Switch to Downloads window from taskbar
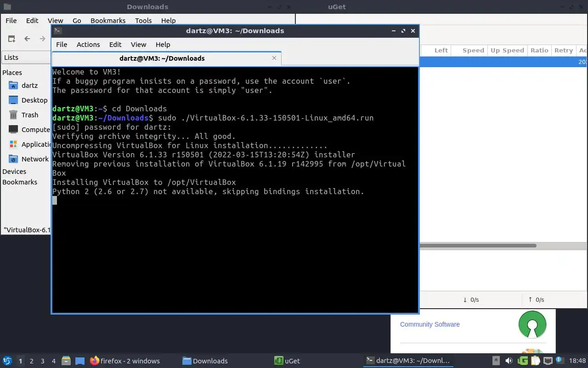588x368 pixels. (x=205, y=361)
